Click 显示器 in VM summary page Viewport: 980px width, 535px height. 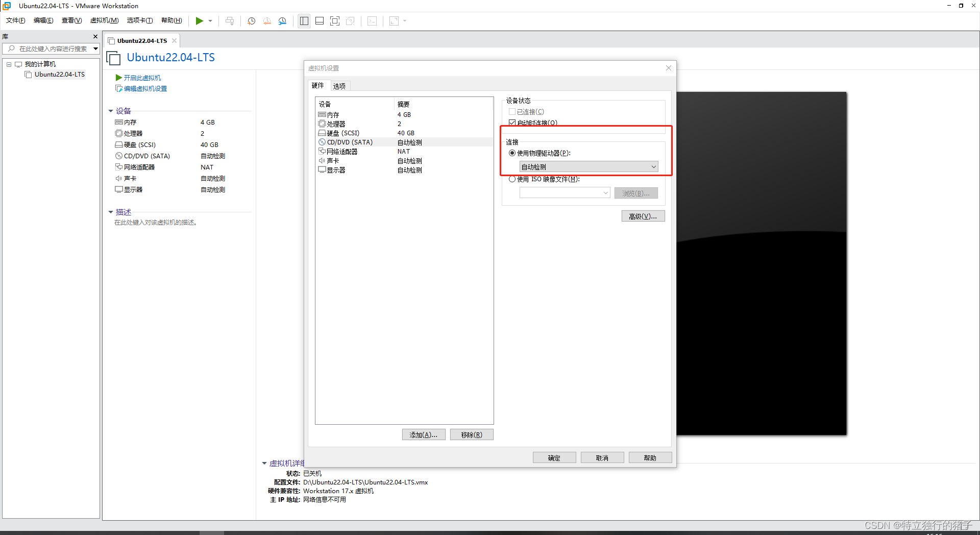(x=133, y=190)
